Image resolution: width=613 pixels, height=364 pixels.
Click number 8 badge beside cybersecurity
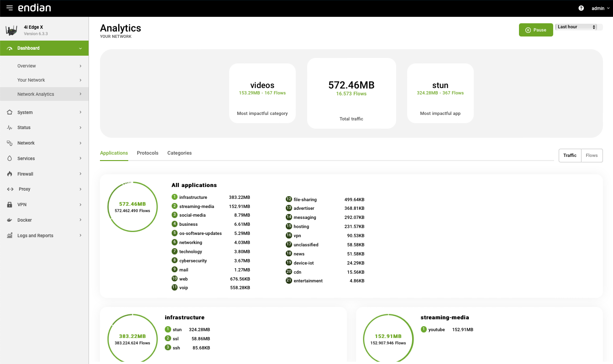(174, 260)
